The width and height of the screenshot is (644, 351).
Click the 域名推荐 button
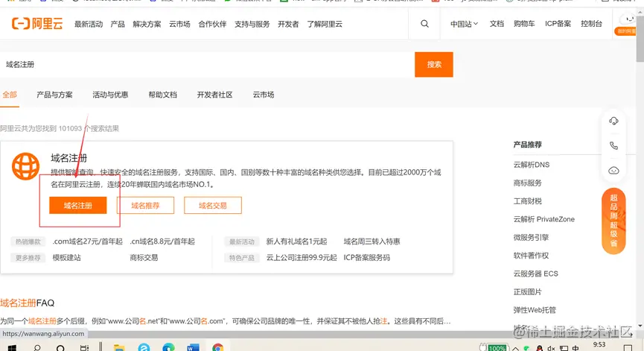click(x=145, y=205)
